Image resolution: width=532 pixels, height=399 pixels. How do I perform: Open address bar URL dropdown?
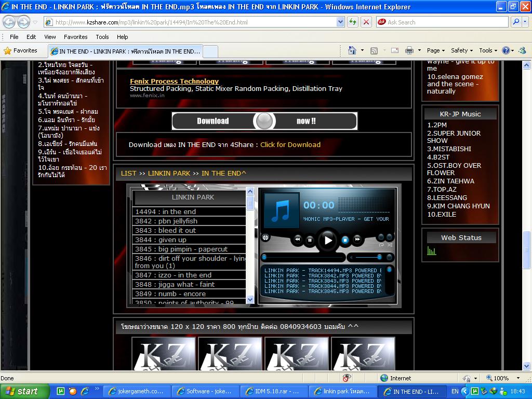[340, 22]
